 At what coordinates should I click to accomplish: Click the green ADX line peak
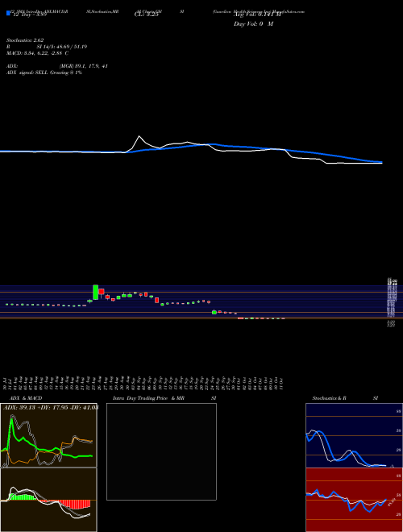pos(12,421)
